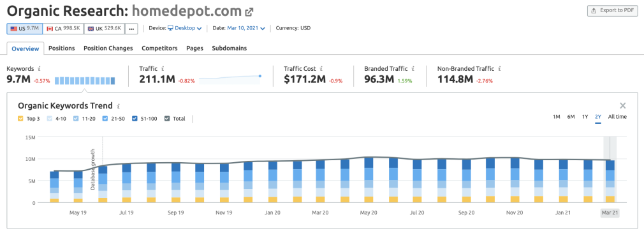Open homedepot.com external link icon
644x233 pixels.
(x=249, y=12)
